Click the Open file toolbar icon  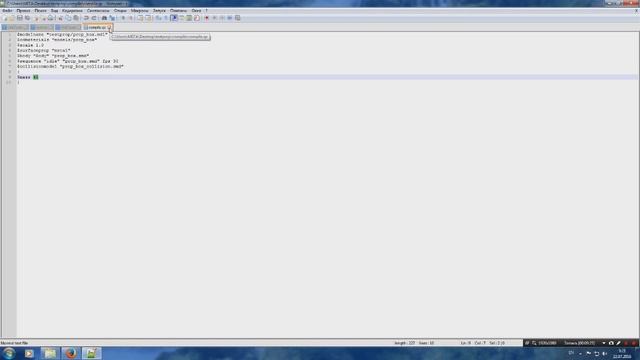click(x=12, y=18)
